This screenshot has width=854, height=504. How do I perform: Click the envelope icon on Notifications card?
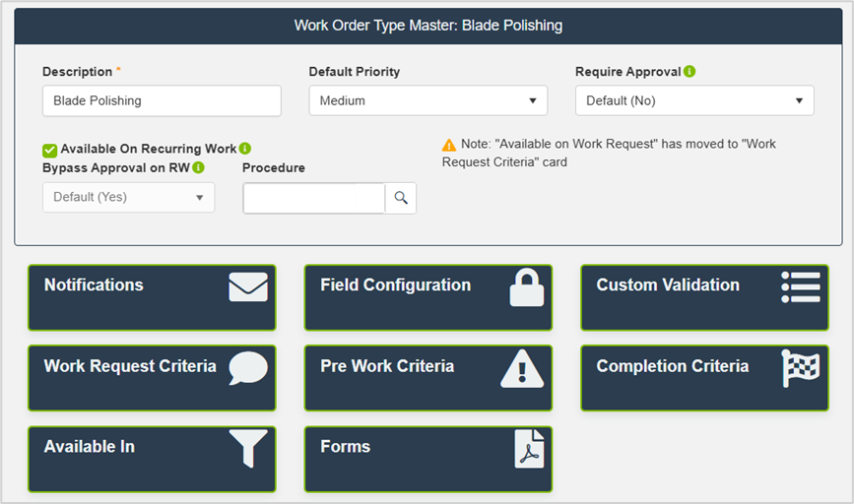[x=248, y=287]
